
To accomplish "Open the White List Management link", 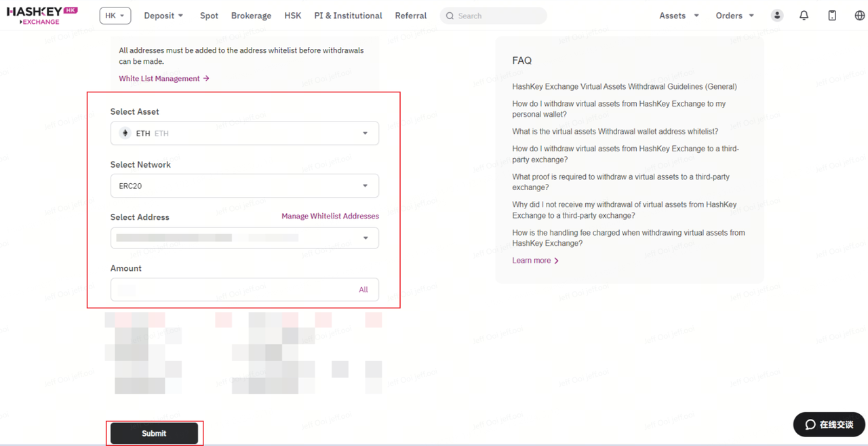I will [x=163, y=79].
